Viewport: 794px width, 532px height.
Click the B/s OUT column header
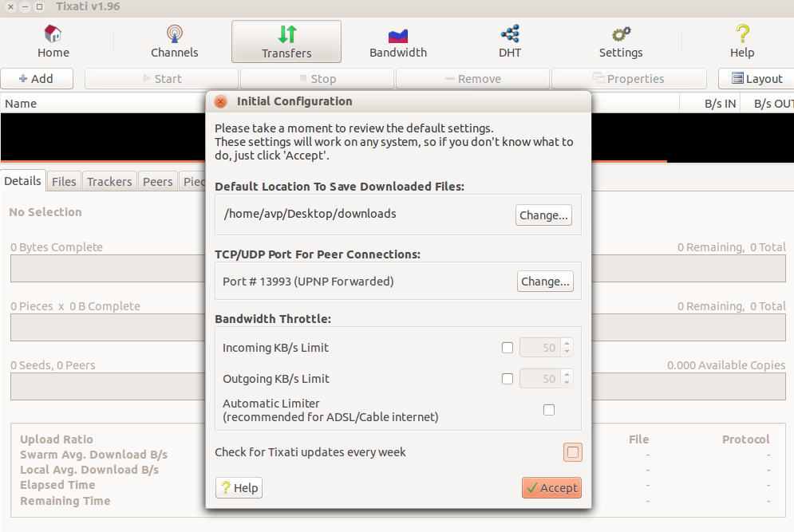point(767,104)
